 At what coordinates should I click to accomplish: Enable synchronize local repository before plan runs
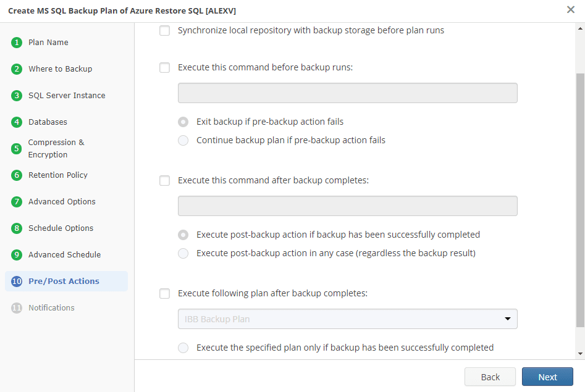coord(164,30)
